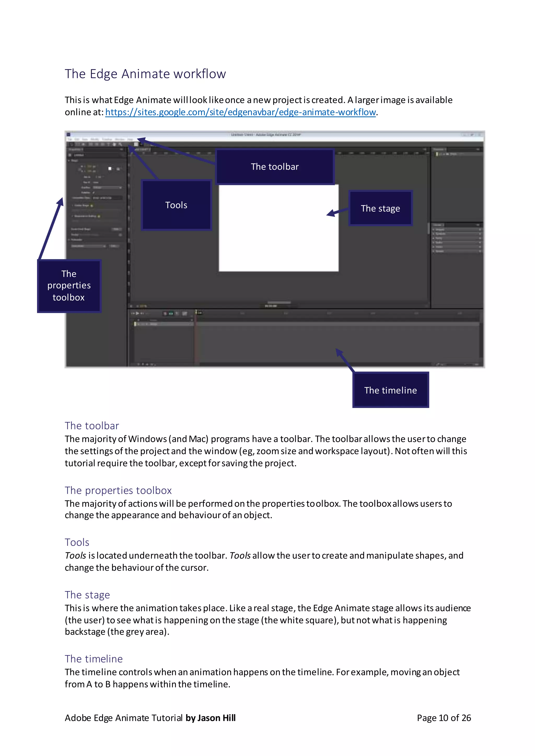The image size is (535, 756).
Task: Expand the Symbols section in Library
Action: (x=433, y=234)
